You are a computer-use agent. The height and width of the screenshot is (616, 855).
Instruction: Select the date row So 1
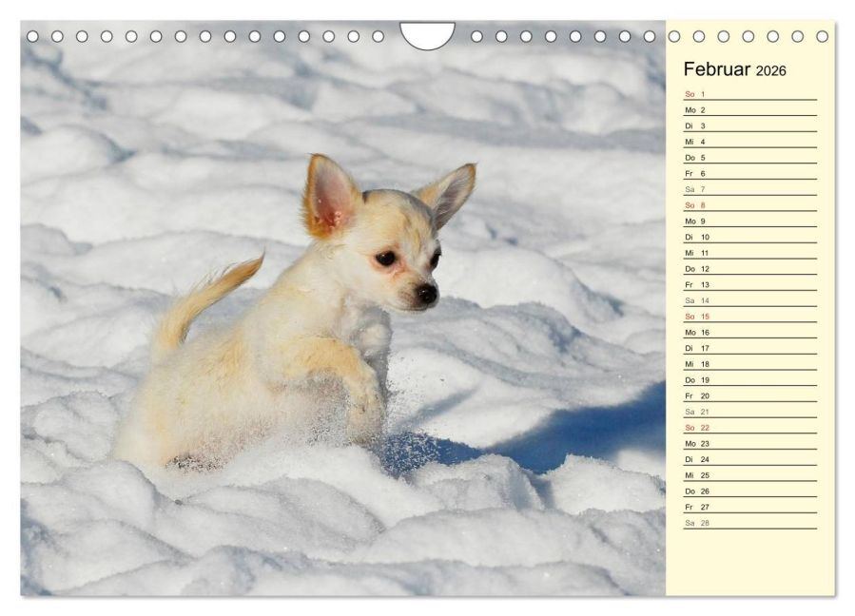[x=750, y=94]
